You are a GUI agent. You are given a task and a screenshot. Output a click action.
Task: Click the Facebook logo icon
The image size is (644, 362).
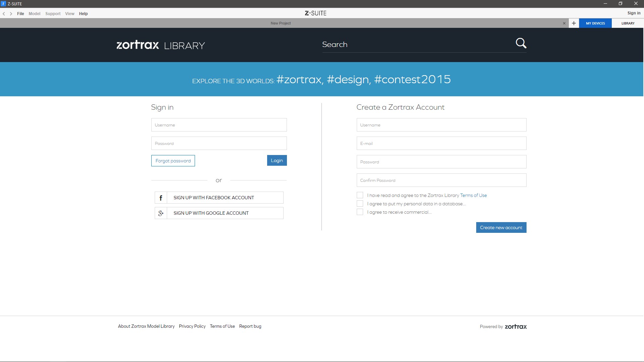tap(161, 198)
